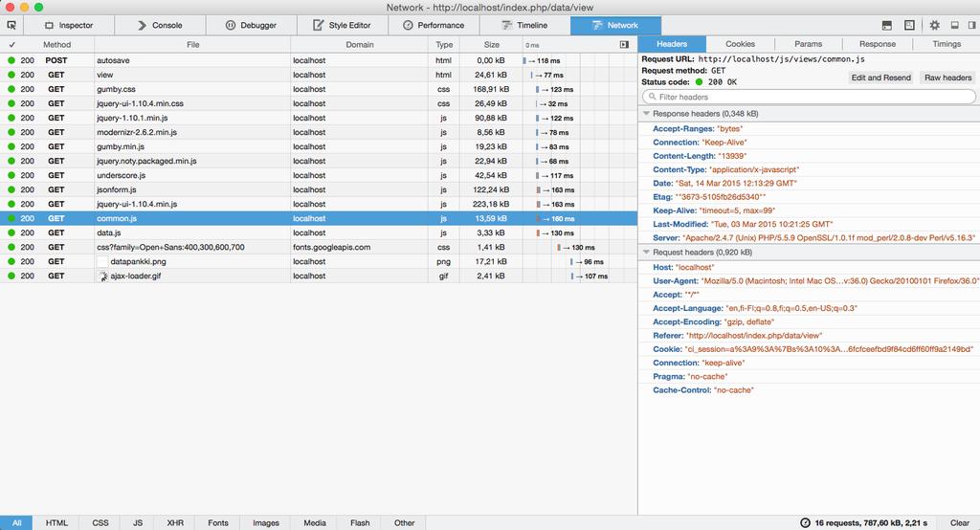
Task: Sort by Domain column header
Action: click(360, 44)
